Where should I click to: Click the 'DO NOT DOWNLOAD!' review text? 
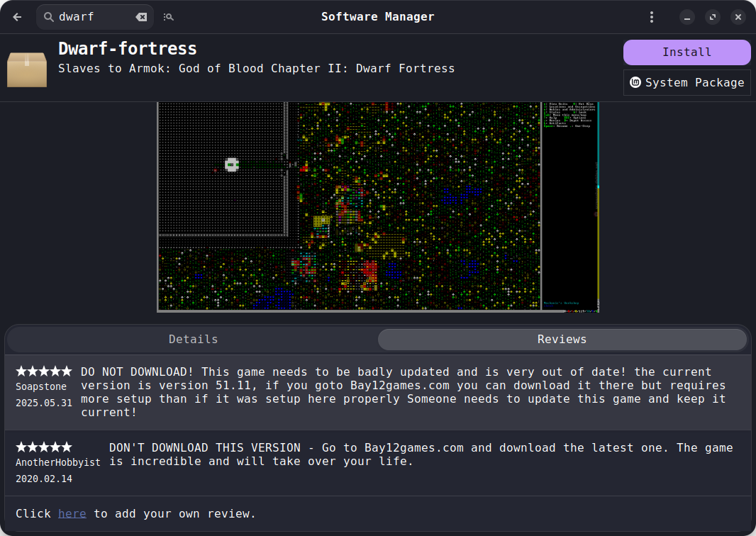tap(403, 392)
